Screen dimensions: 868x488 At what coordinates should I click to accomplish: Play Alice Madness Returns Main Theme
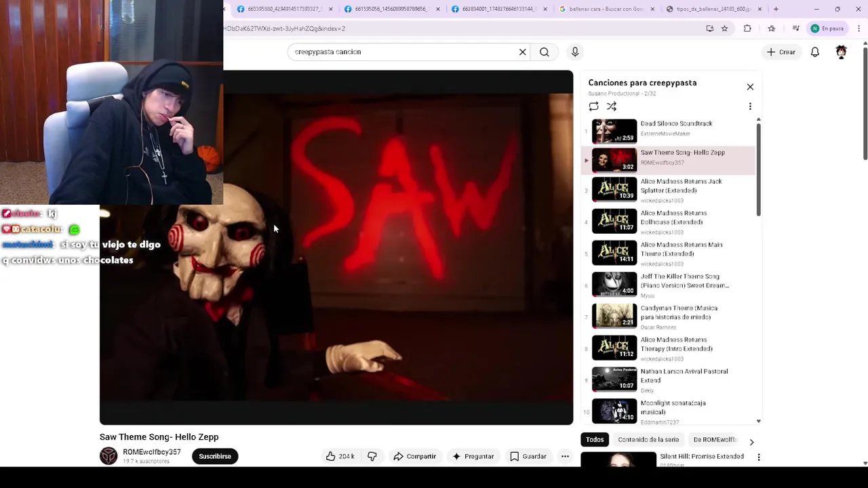[668, 253]
